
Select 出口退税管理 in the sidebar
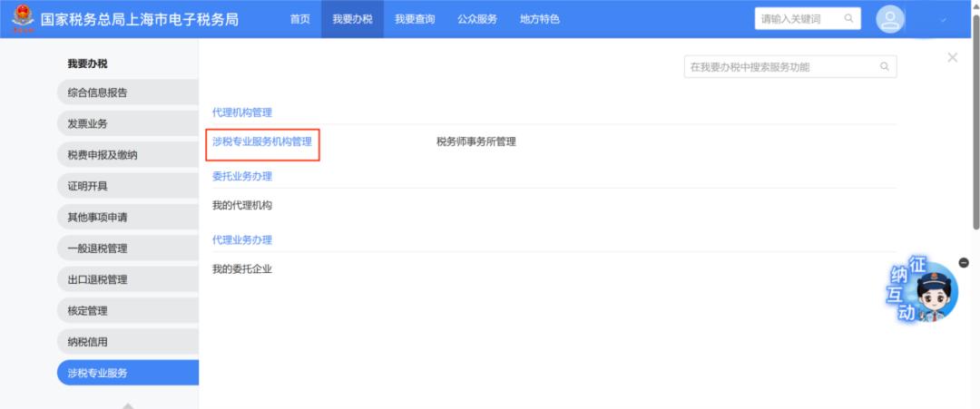tap(128, 279)
